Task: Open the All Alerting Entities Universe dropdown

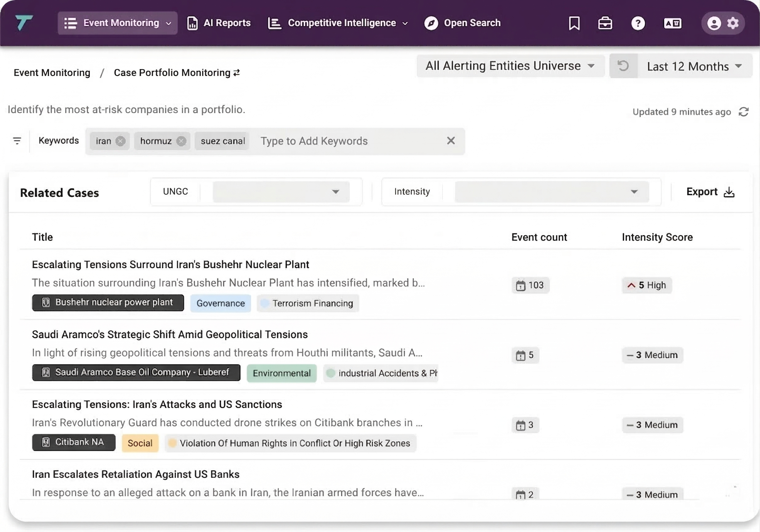Action: [510, 66]
